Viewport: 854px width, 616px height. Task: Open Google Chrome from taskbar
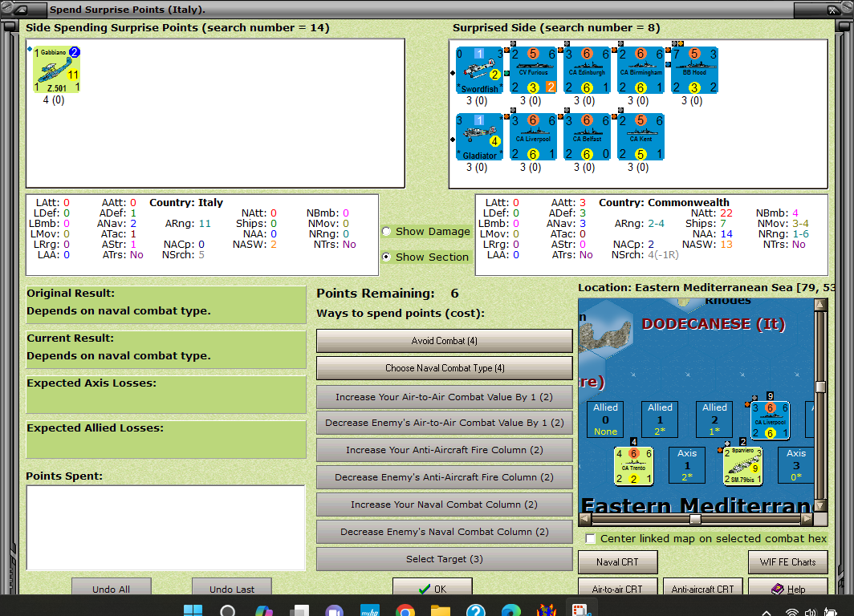pyautogui.click(x=405, y=610)
